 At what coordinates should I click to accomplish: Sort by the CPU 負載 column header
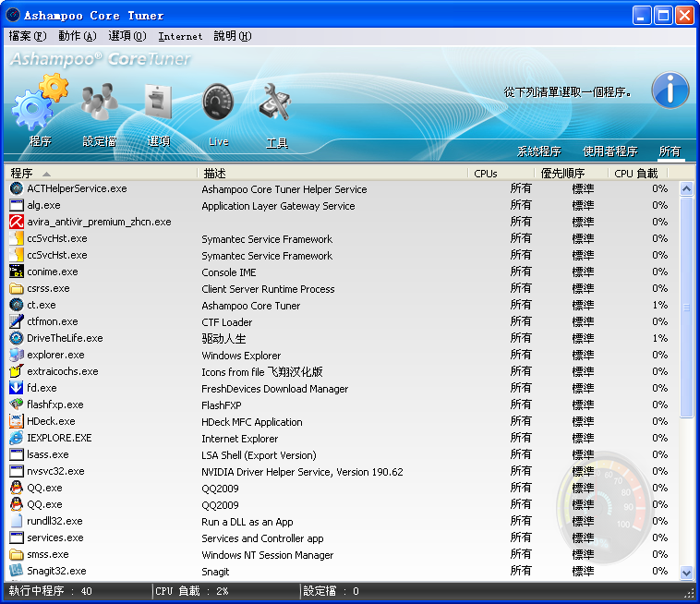tap(638, 173)
